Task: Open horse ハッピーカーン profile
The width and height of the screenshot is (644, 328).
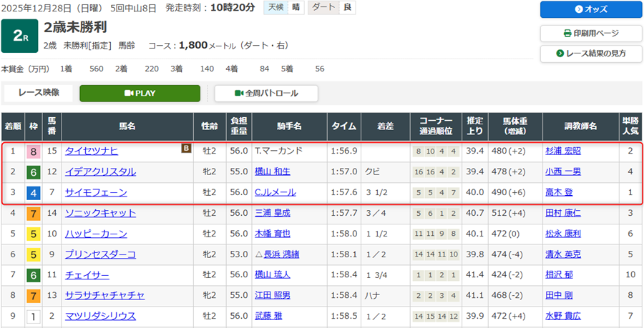Action: [x=96, y=234]
